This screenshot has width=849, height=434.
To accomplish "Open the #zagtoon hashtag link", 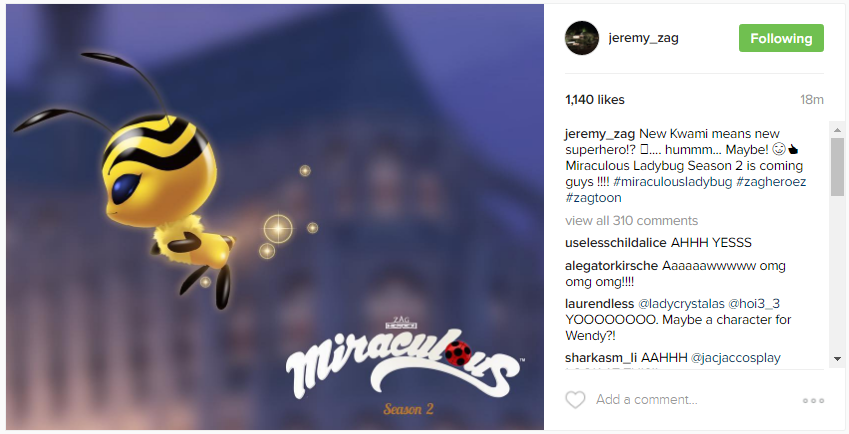I will [x=593, y=198].
